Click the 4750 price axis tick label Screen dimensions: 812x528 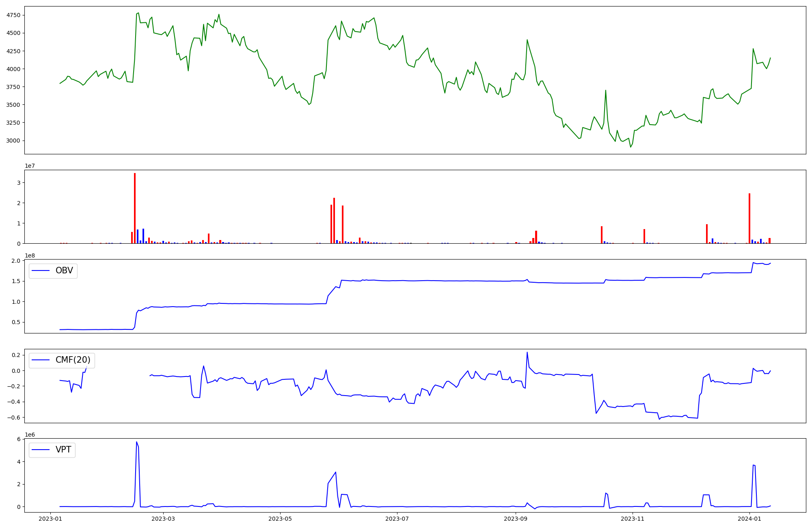pos(13,15)
